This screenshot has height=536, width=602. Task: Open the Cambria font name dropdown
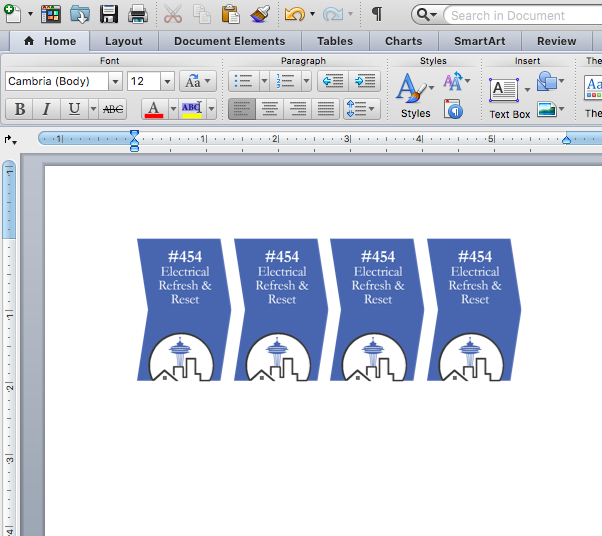(x=116, y=81)
